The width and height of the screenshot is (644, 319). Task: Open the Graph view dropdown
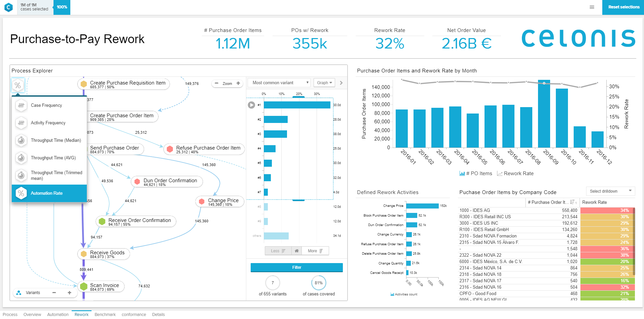[x=324, y=83]
